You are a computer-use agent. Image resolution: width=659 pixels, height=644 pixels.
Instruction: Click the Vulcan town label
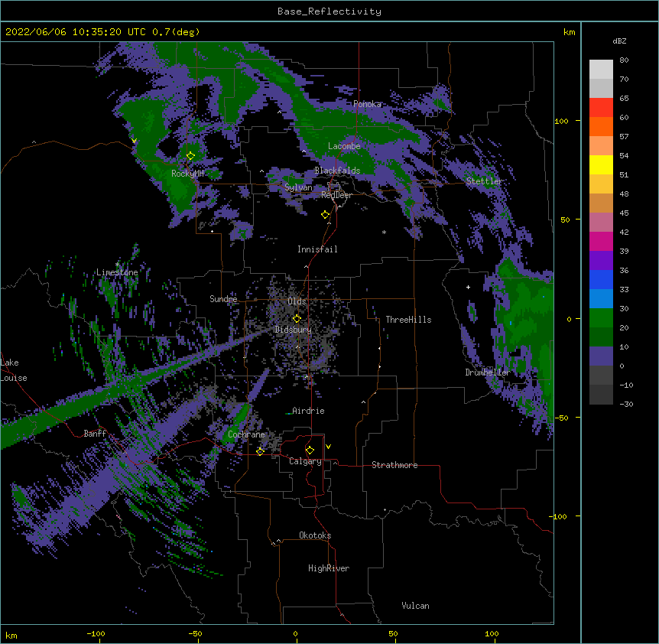tap(415, 606)
